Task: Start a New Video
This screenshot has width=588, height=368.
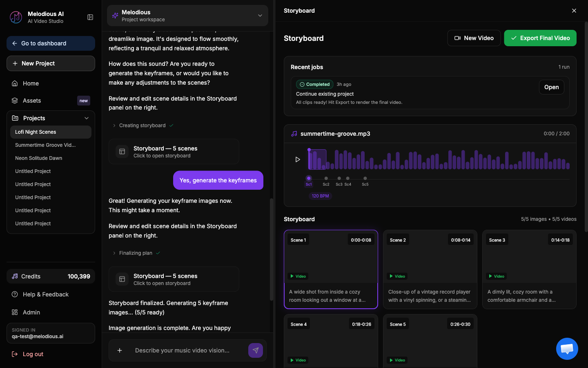Action: click(x=474, y=38)
